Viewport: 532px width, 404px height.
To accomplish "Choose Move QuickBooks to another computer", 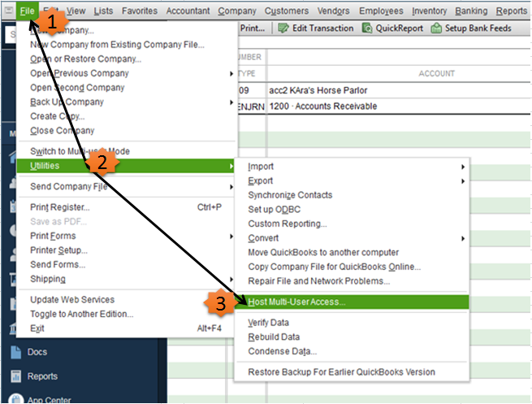I will point(323,253).
